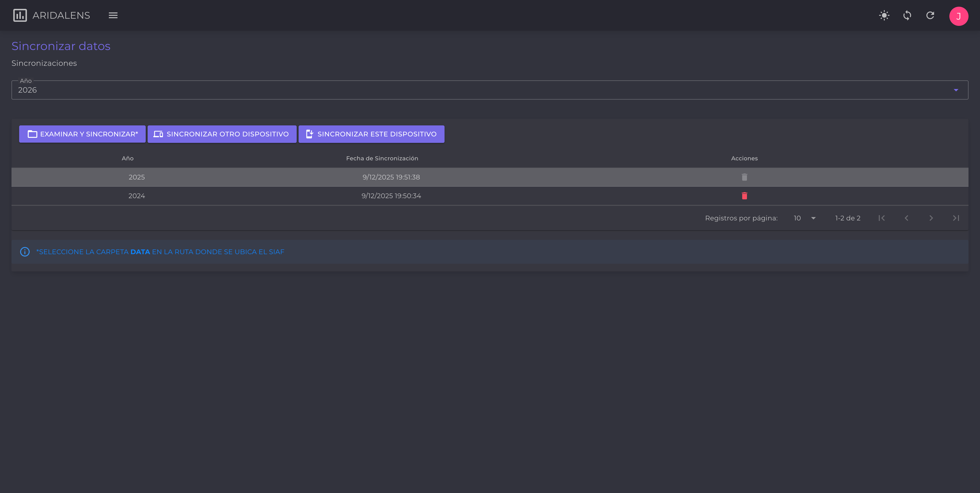Open the records per page dropdown
The image size is (980, 493).
click(x=804, y=218)
